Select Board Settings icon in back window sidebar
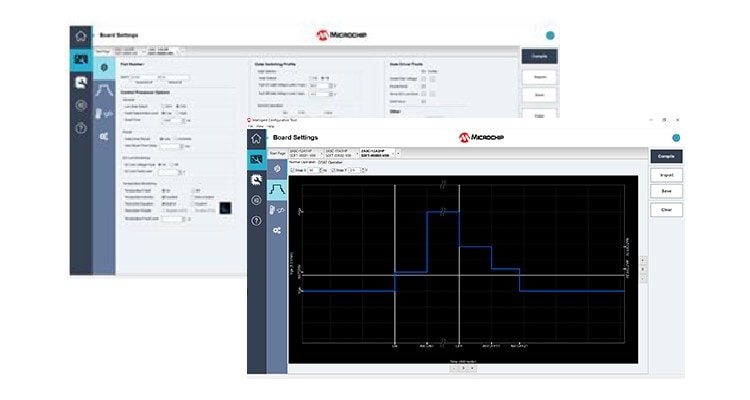Viewport: 750px width, 400px height. [81, 60]
